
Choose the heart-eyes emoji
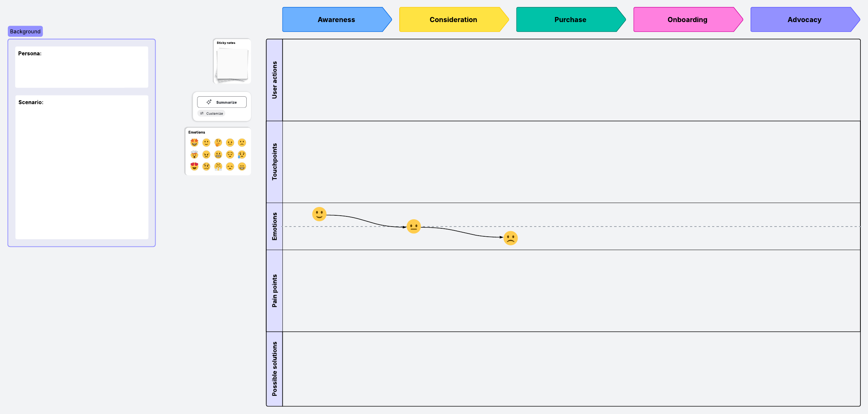(194, 166)
